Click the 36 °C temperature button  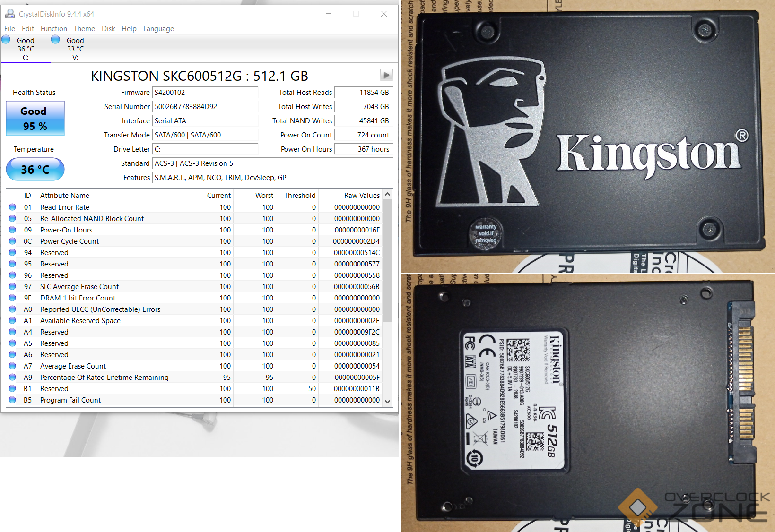click(x=35, y=170)
